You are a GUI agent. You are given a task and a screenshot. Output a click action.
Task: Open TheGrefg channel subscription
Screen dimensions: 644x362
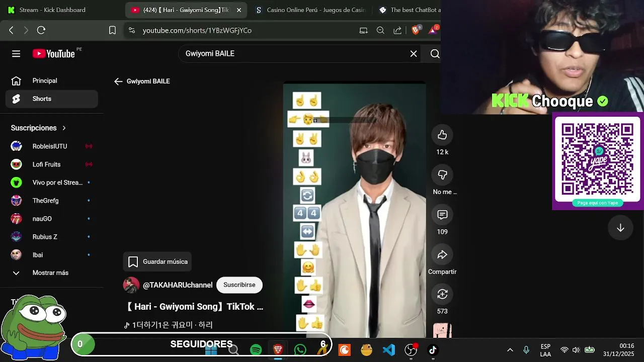coord(52,201)
